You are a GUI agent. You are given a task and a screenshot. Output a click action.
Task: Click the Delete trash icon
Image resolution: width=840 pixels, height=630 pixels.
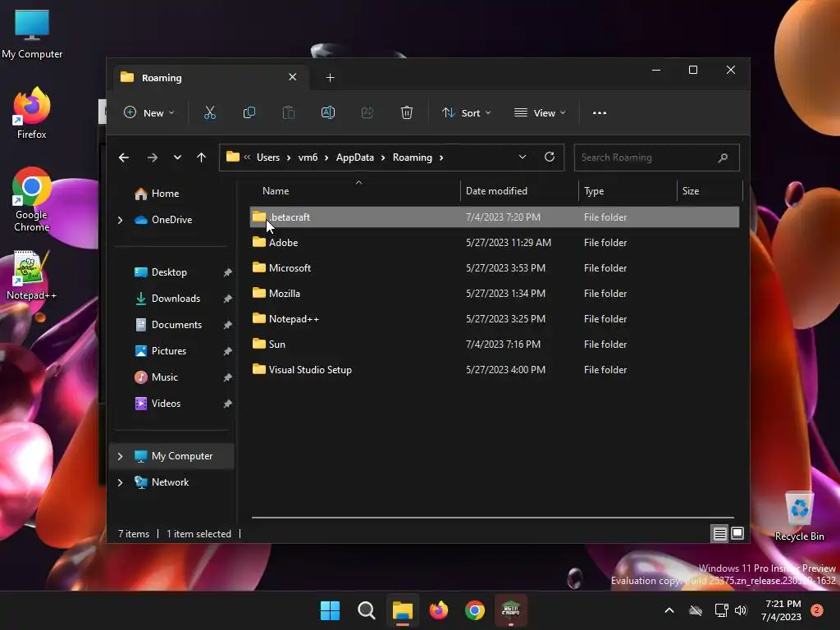(407, 112)
